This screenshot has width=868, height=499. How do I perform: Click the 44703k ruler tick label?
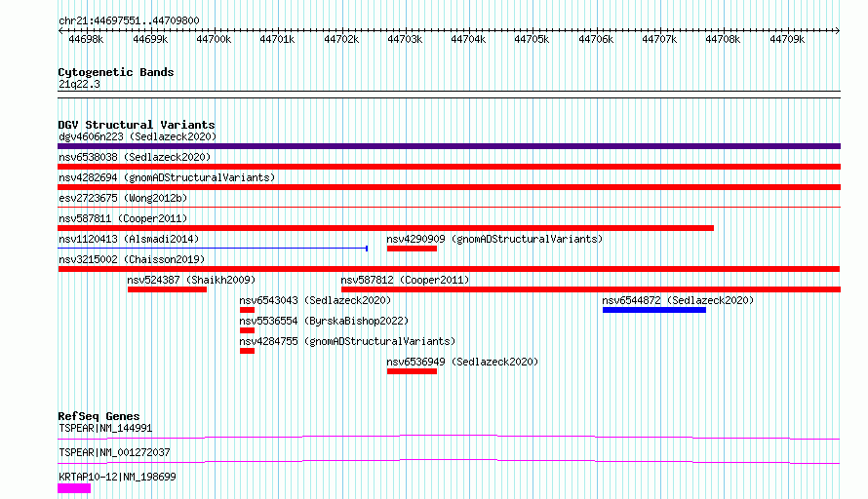(405, 39)
